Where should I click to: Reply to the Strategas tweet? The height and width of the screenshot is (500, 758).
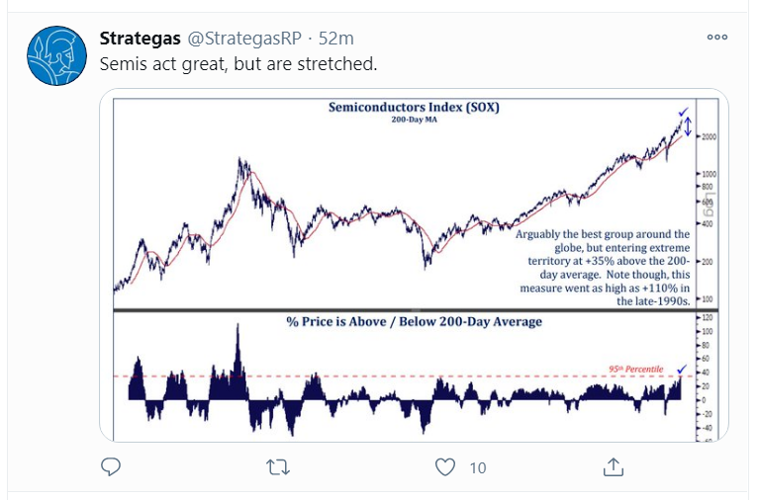[x=112, y=466]
